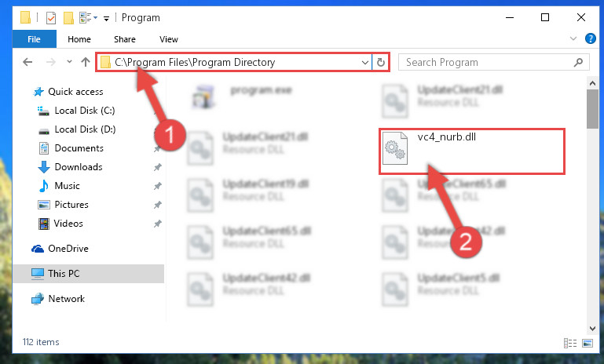This screenshot has width=604, height=364.
Task: Expand the ribbon with the chevron
Action: click(x=573, y=38)
